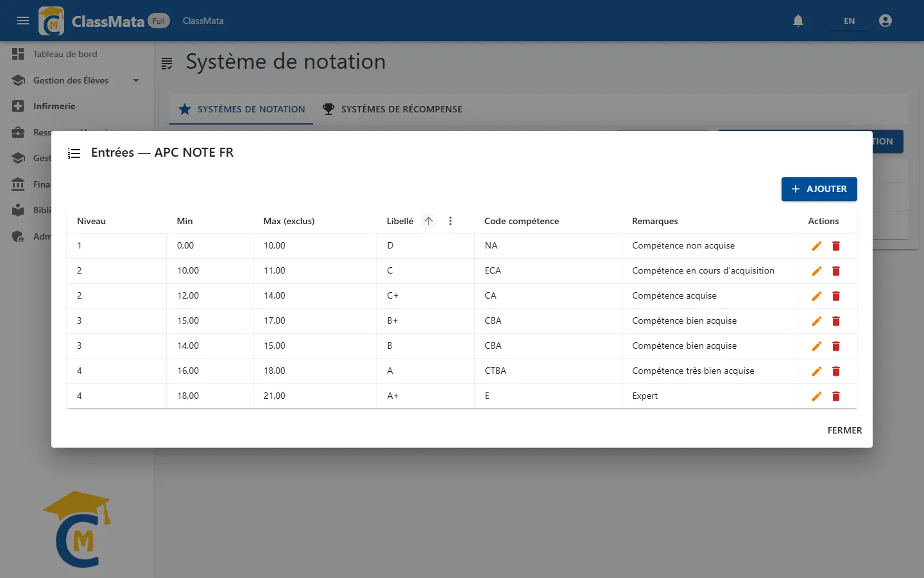Select the 'Compétence non acquise' cell

710,246
